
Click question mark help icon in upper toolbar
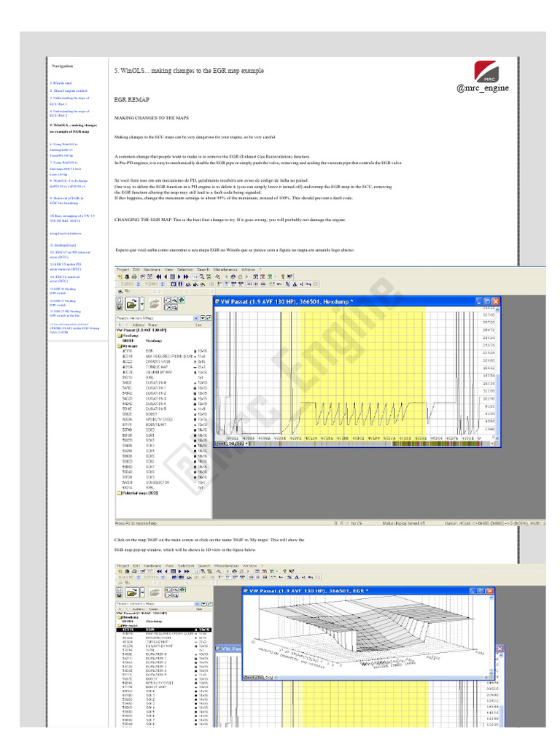point(282,276)
